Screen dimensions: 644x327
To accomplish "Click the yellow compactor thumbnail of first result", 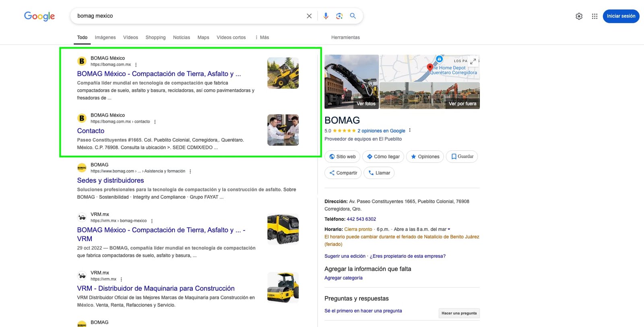I will click(283, 73).
